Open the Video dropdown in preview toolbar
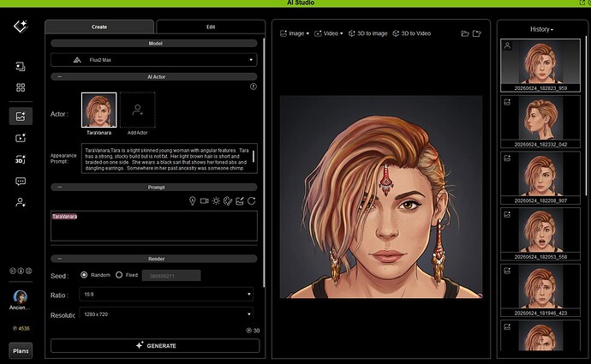The image size is (591, 364). [x=329, y=33]
